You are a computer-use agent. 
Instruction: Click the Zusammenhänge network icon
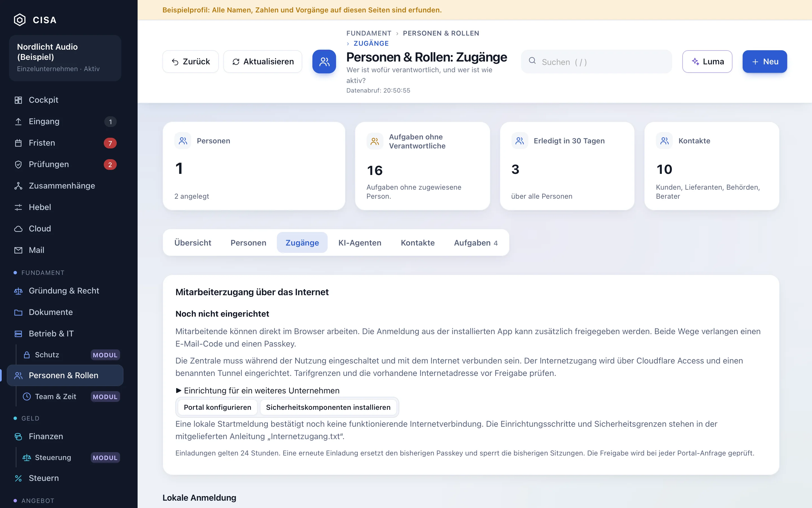coord(18,186)
